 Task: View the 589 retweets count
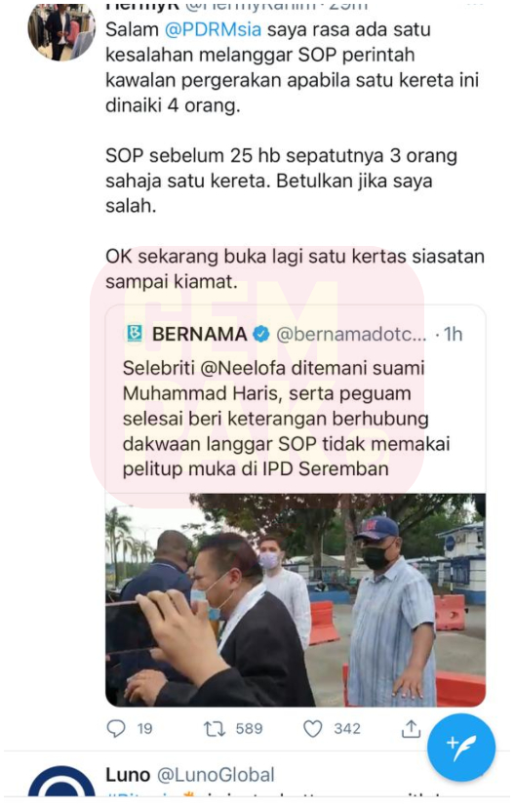[249, 729]
